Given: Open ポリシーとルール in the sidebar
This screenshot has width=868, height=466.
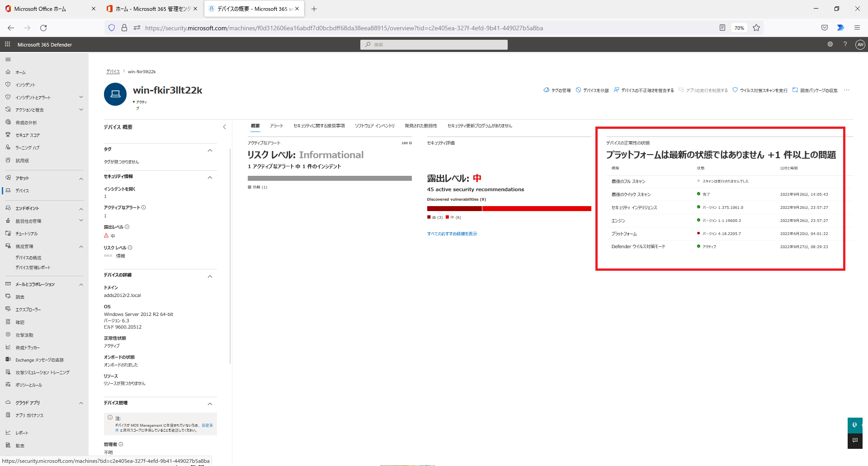Looking at the screenshot, I should coord(29,385).
